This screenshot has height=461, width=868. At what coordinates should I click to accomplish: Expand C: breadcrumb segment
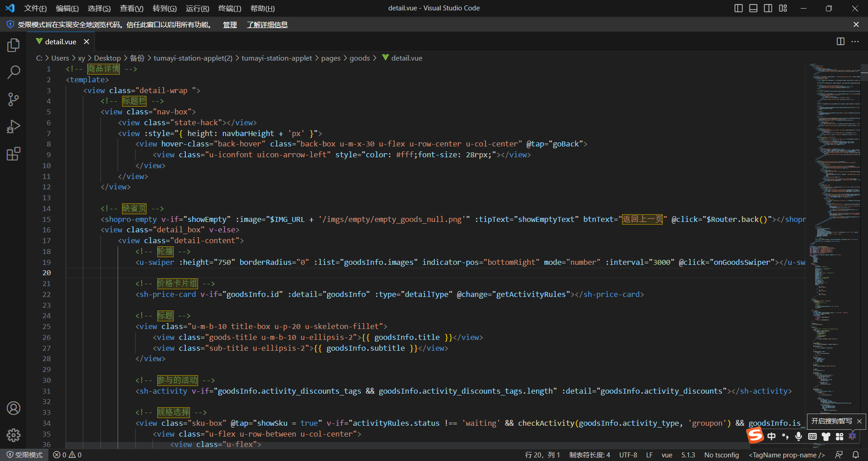pyautogui.click(x=39, y=58)
